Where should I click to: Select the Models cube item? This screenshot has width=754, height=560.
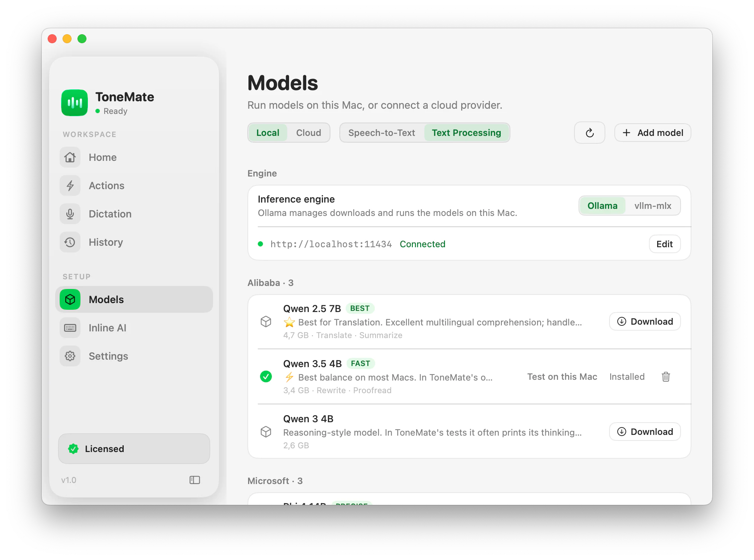click(134, 299)
